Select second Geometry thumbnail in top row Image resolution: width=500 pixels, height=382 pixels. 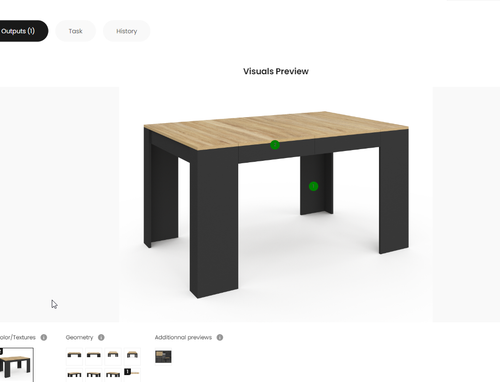click(94, 356)
